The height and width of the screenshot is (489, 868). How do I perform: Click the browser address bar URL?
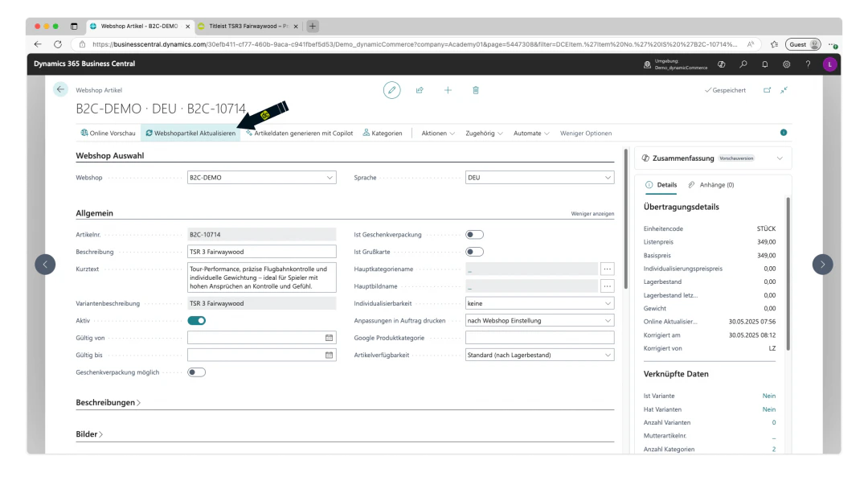[414, 44]
